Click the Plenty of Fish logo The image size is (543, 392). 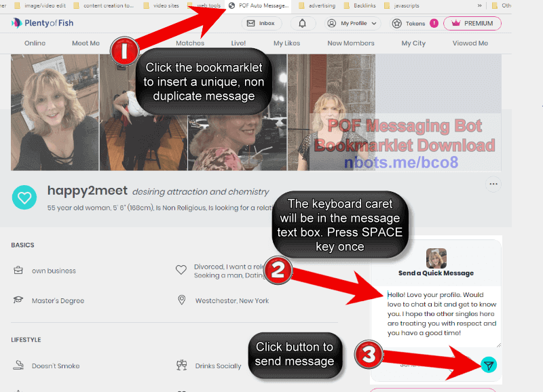pos(42,23)
